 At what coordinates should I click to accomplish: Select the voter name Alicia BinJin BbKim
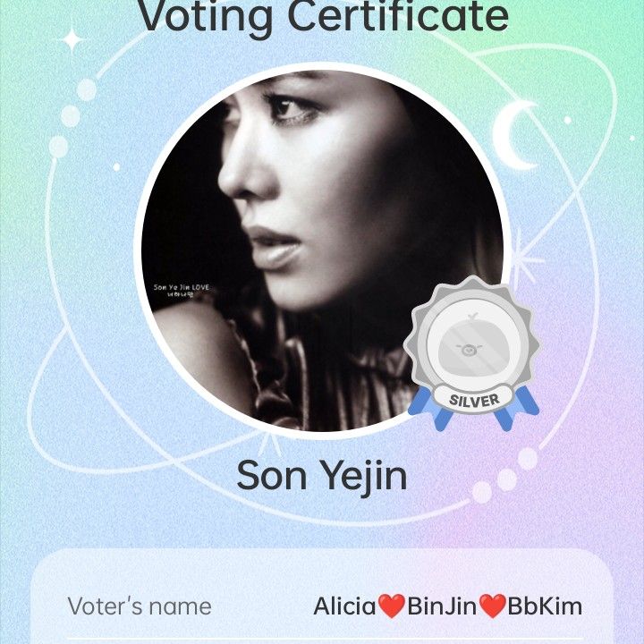coord(447,606)
